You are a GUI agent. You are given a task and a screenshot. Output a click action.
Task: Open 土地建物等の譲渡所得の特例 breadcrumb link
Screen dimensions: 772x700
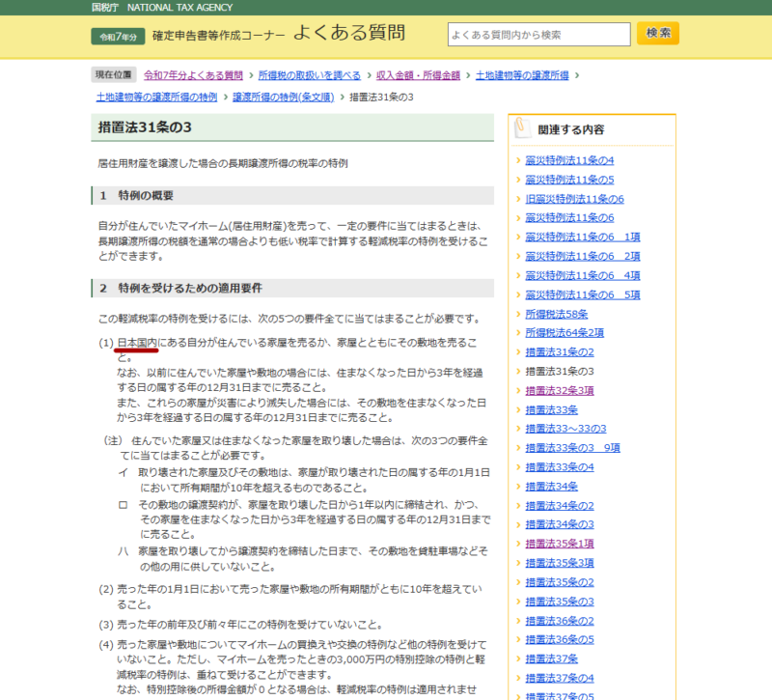coord(156,98)
